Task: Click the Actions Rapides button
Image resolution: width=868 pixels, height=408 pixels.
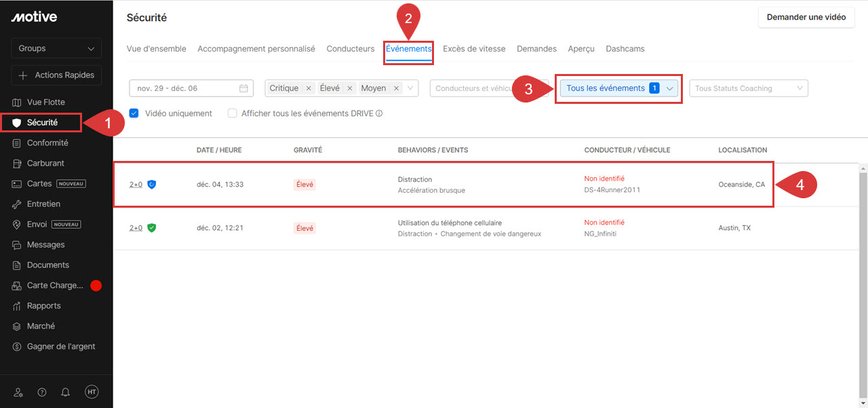Action: point(56,75)
